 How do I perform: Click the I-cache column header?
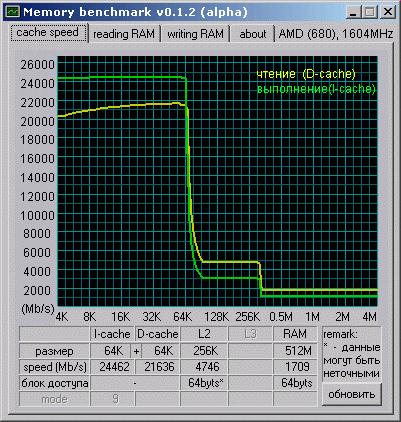[112, 334]
